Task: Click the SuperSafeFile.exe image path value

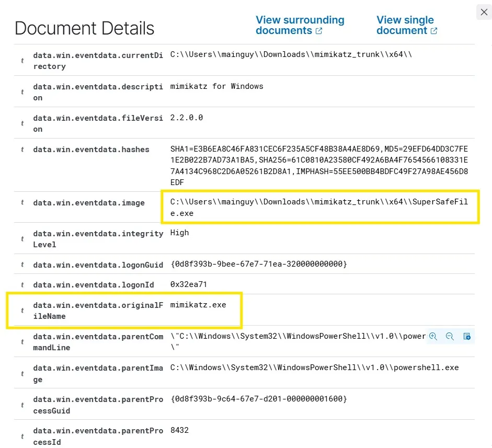Action: pyautogui.click(x=319, y=208)
